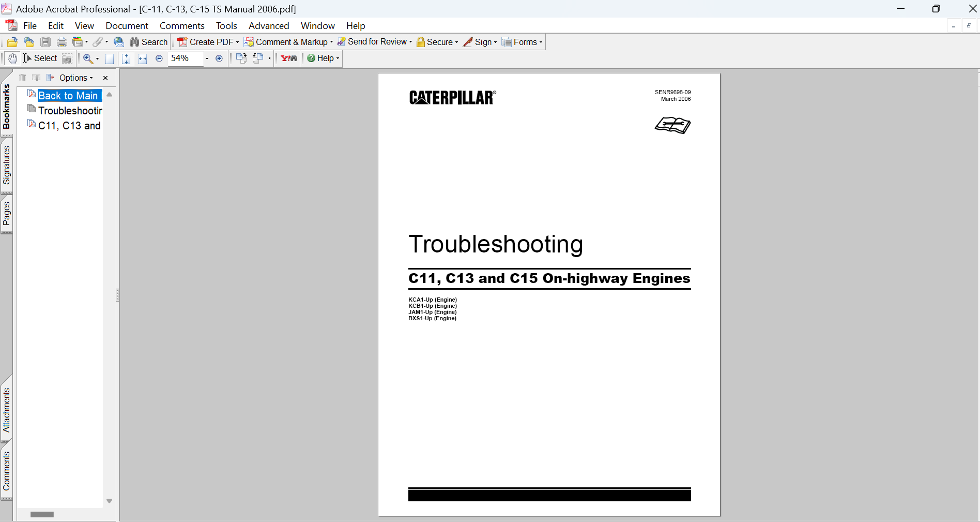Open the Document menu
Screen dimensions: 980x522
pyautogui.click(x=127, y=26)
